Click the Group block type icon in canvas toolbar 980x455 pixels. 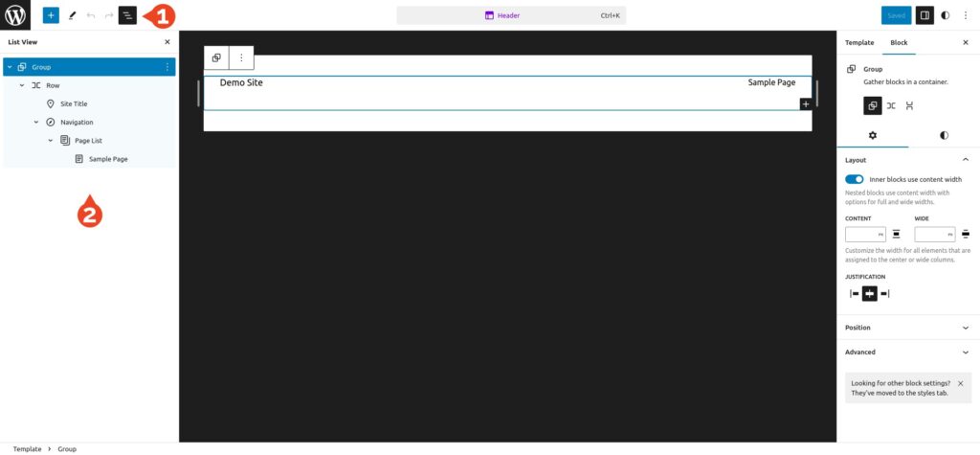(216, 57)
